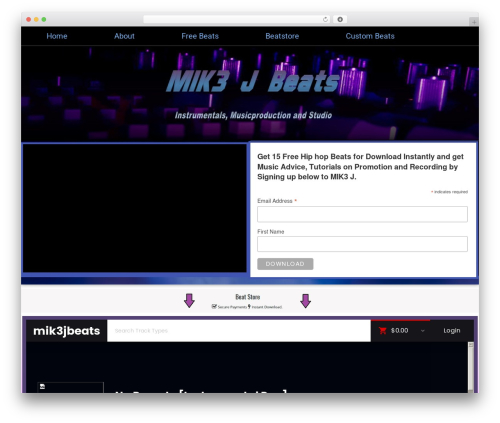Open a new browser tab with plus
The image size is (500, 423).
coord(474,22)
